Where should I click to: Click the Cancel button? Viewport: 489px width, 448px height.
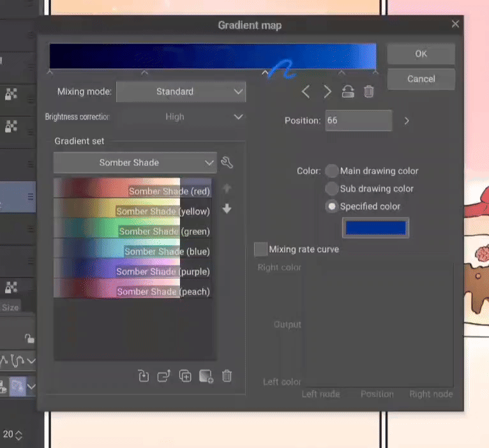click(x=421, y=79)
